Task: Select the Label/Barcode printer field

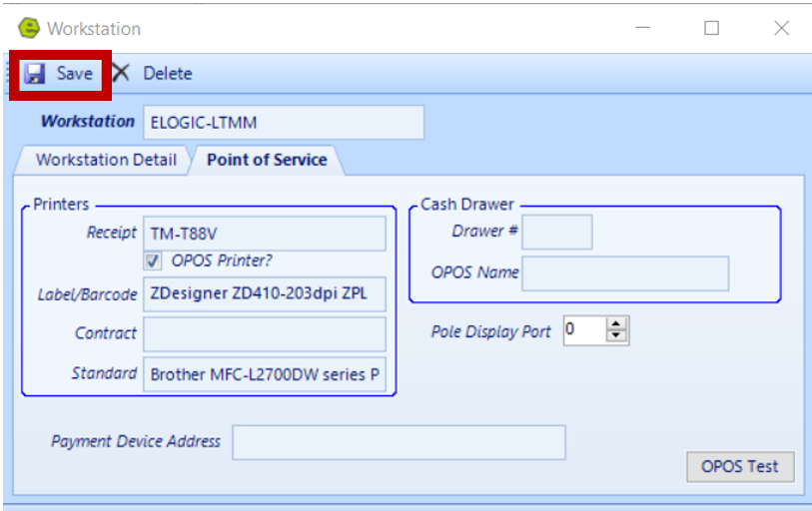Action: tap(264, 293)
